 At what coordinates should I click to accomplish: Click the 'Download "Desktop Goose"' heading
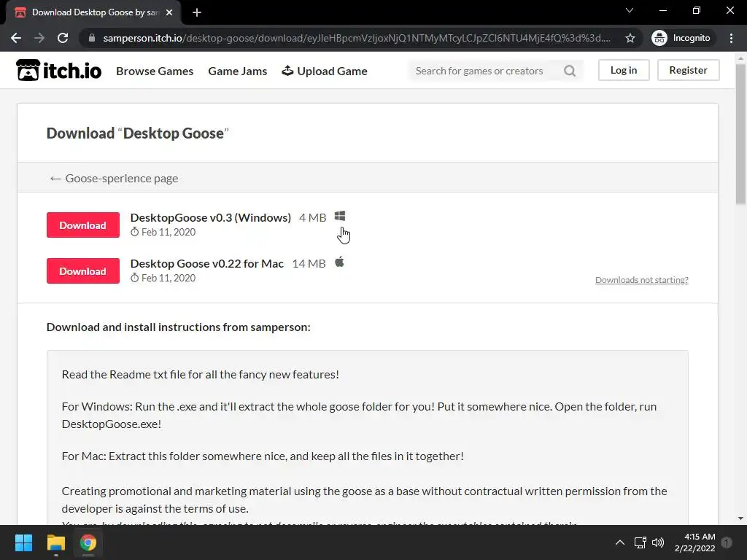click(x=138, y=133)
